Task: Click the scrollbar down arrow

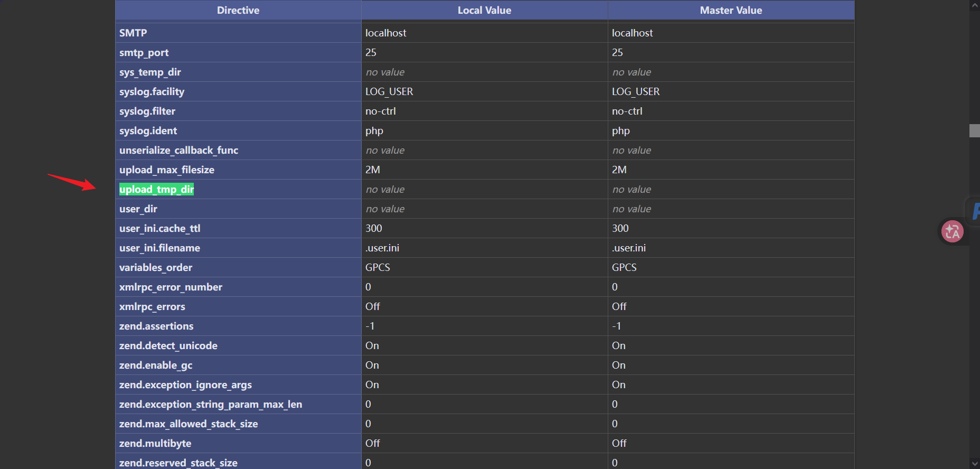Action: point(975,464)
